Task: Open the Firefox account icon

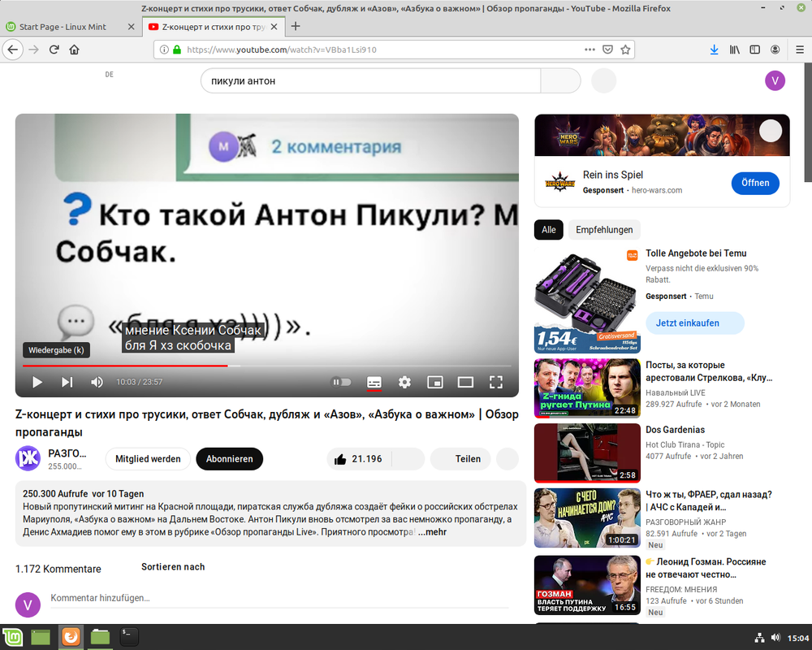Action: (775, 50)
